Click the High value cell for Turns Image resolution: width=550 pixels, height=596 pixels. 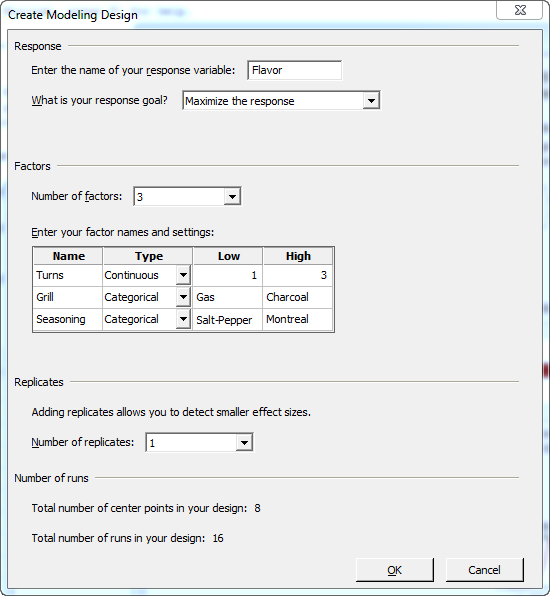tap(298, 275)
